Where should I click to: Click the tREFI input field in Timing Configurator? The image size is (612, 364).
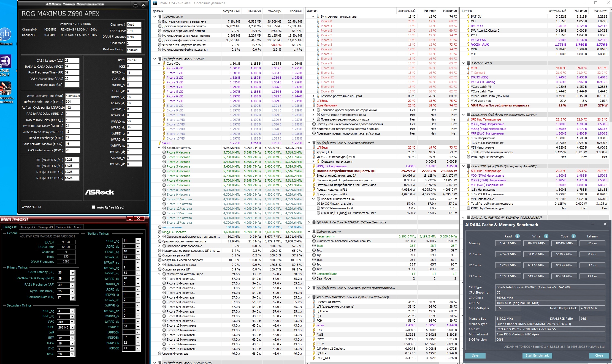(x=134, y=60)
